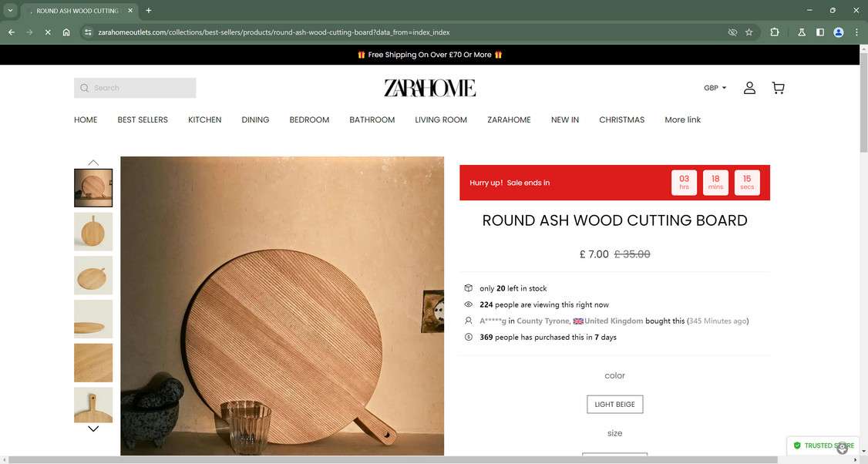Open the CHRISTMAS collection link
Screen dimensions: 868x464
[x=621, y=119]
